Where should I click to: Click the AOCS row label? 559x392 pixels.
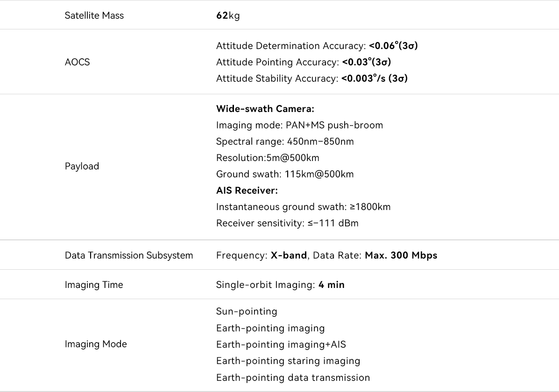pyautogui.click(x=77, y=62)
